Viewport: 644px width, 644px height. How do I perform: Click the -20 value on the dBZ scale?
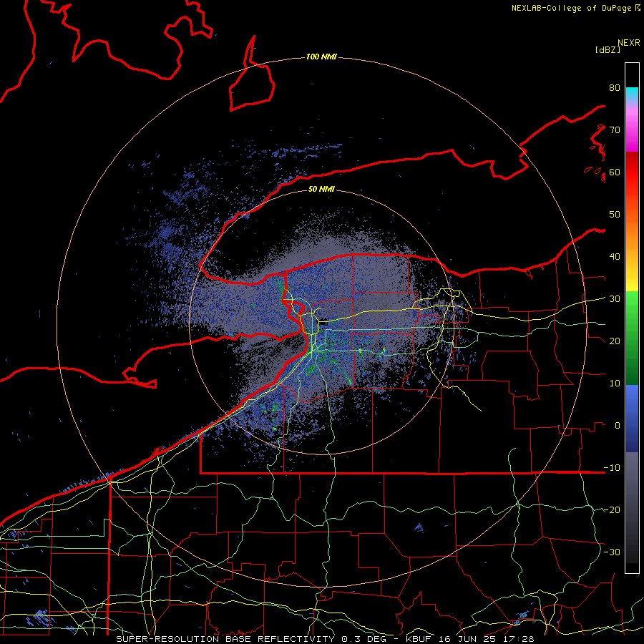click(x=612, y=509)
